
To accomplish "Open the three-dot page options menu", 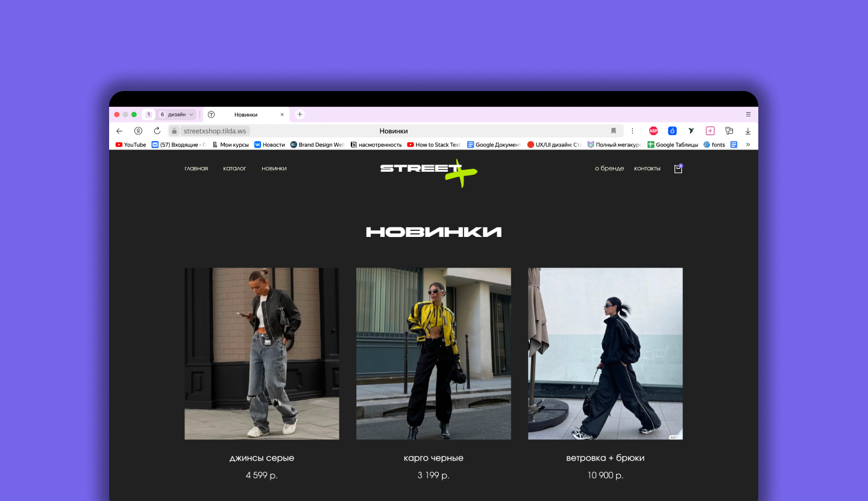I will point(632,131).
